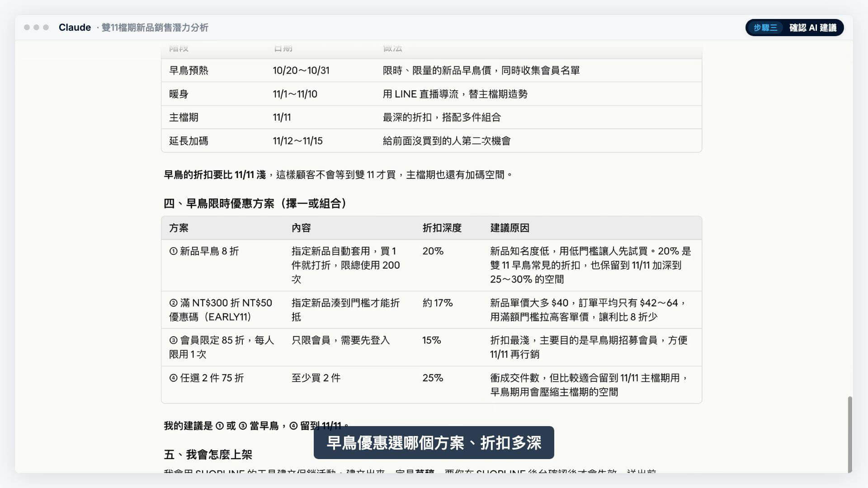Click the 確認 AI 建議 label
Image resolution: width=868 pixels, height=488 pixels.
click(x=812, y=28)
